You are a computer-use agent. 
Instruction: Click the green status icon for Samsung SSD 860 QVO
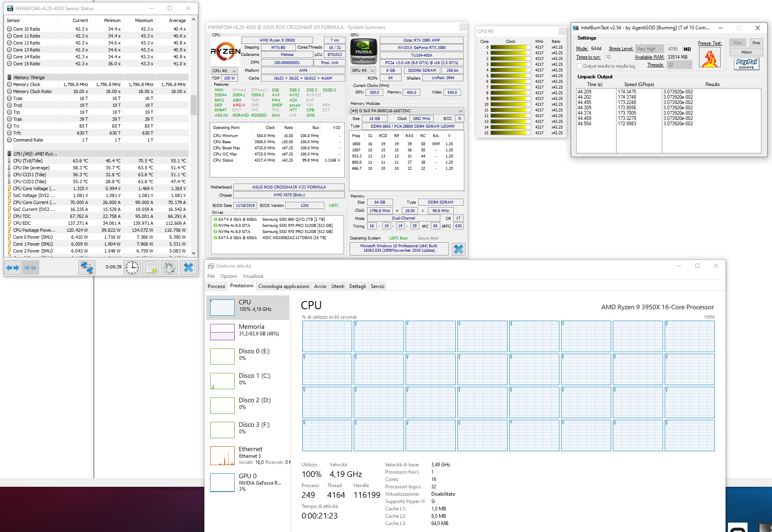pyautogui.click(x=215, y=219)
